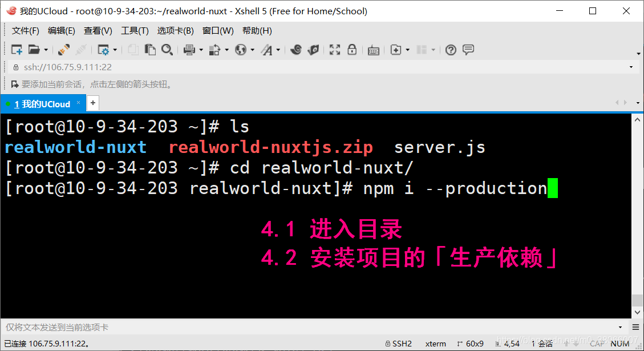
Task: Launch Xftp from the toolbar
Action: click(x=313, y=50)
